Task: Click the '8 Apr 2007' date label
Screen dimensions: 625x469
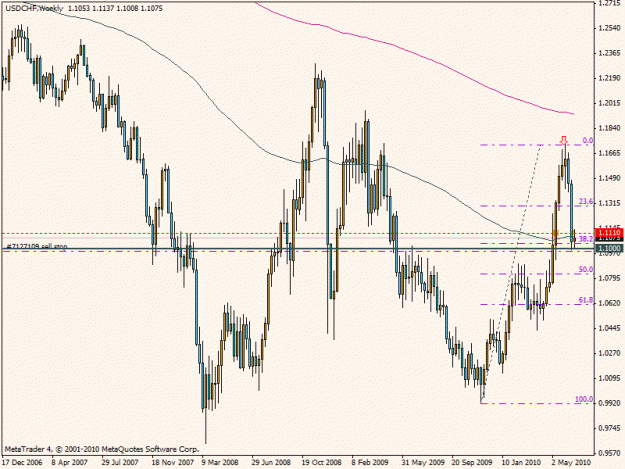Action: click(70, 462)
